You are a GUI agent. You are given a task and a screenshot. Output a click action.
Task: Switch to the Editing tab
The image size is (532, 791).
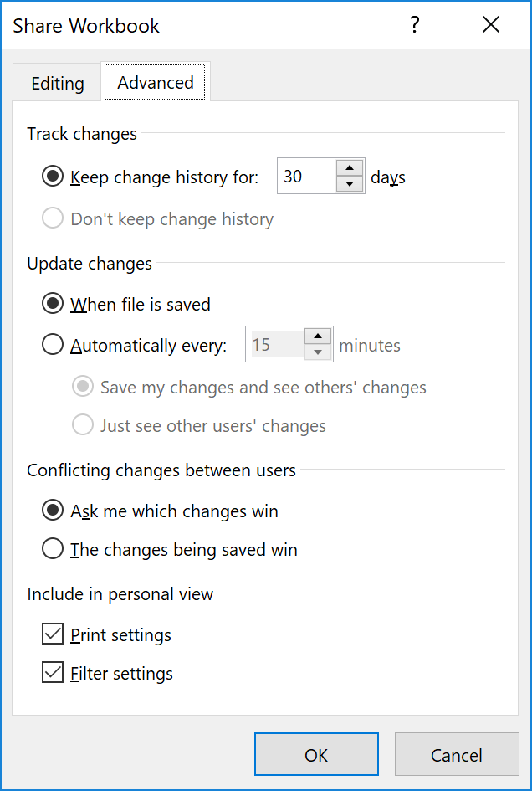(58, 84)
